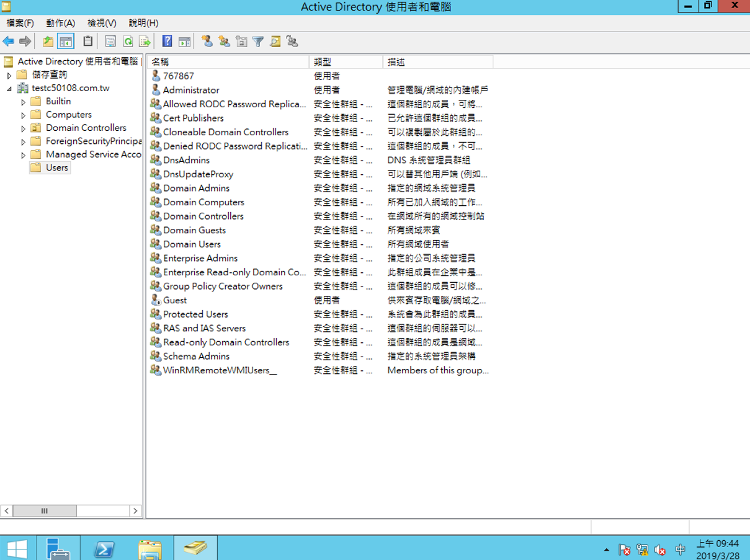Image resolution: width=750 pixels, height=560 pixels.
Task: Switch input method 中 indicator
Action: pyautogui.click(x=680, y=549)
